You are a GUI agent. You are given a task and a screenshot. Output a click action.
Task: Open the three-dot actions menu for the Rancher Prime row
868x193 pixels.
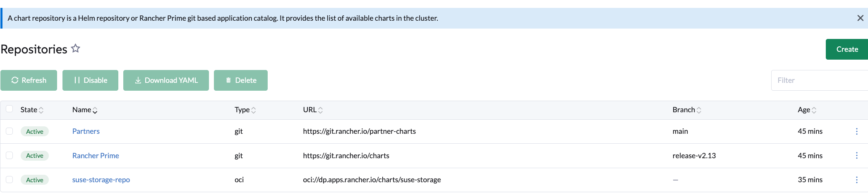point(856,156)
